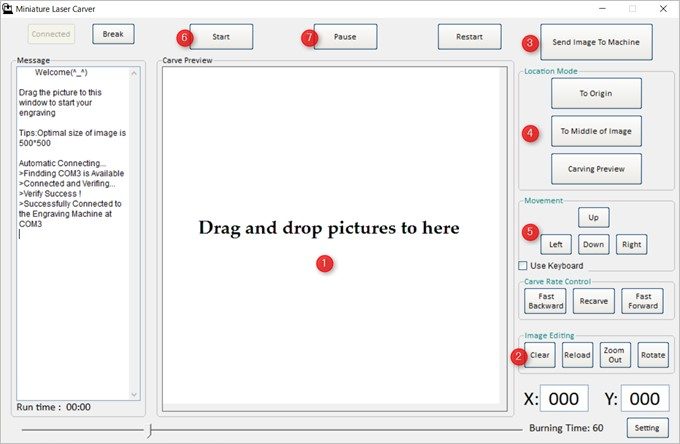Click the Start carving button
680x444 pixels.
coord(221,37)
